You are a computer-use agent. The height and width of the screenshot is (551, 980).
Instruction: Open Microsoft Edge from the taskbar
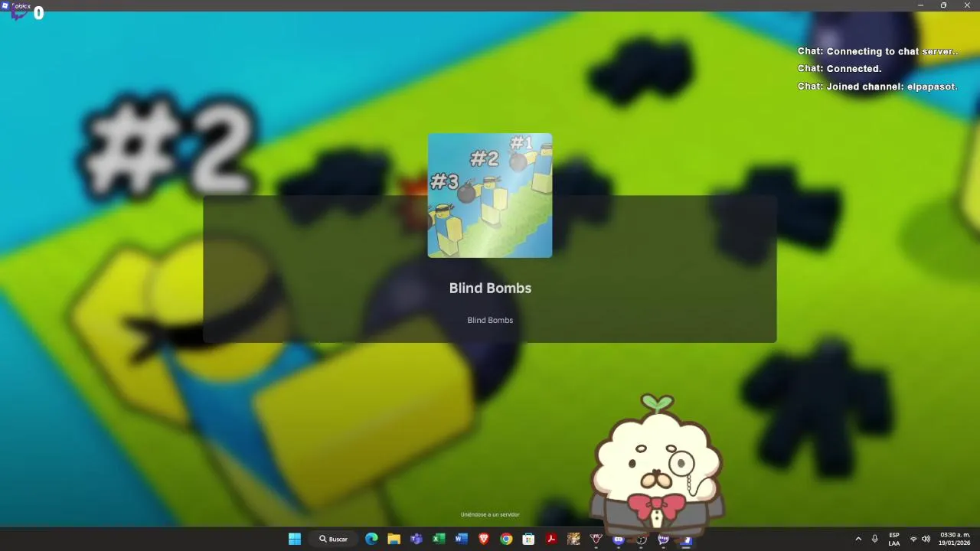[x=371, y=539]
